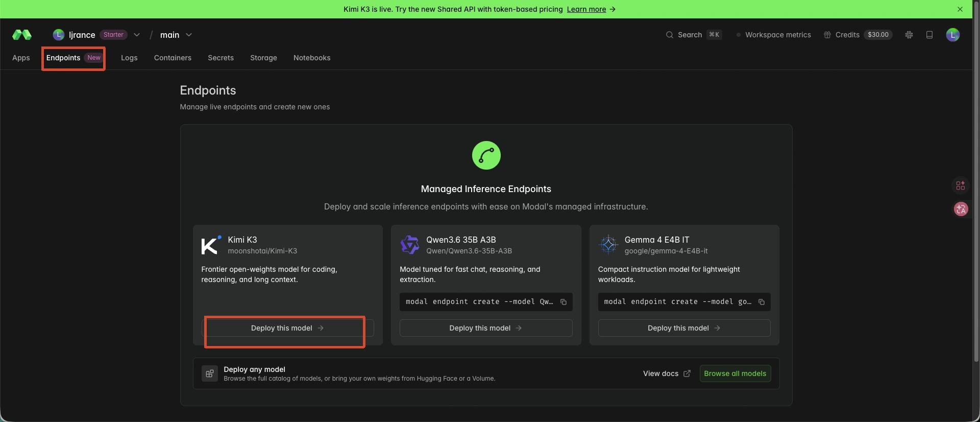
Task: Copy the Gemma endpoint create command
Action: [762, 302]
